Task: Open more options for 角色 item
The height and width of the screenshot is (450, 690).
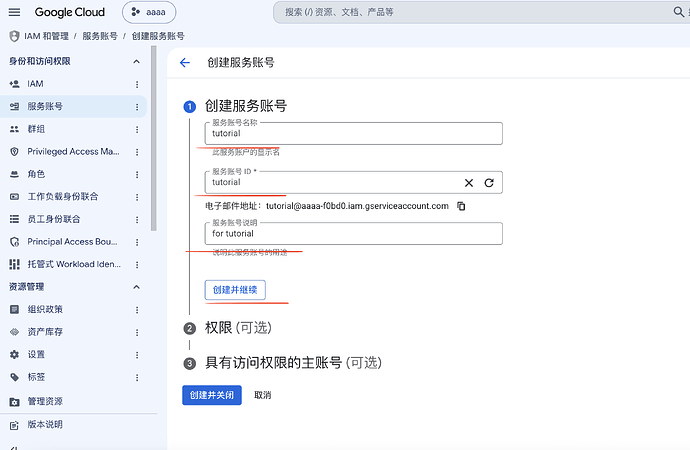Action: 137,175
